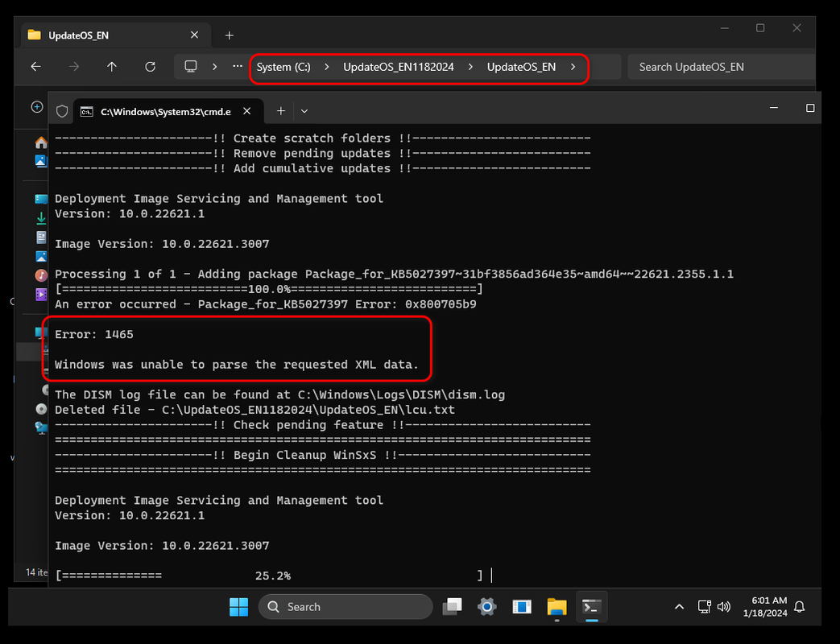The height and width of the screenshot is (644, 840).
Task: Click the Search UpdateOS_EN field
Action: coord(721,67)
